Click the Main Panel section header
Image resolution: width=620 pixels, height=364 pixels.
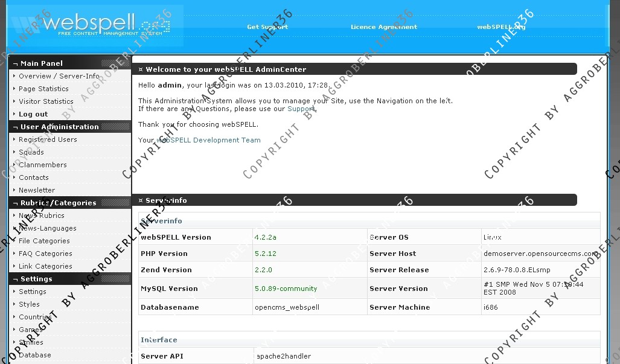pos(70,63)
